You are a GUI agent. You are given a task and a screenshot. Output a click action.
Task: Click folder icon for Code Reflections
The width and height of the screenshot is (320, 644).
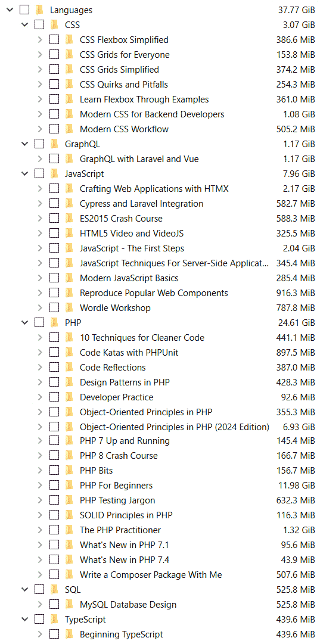pyautogui.click(x=69, y=367)
